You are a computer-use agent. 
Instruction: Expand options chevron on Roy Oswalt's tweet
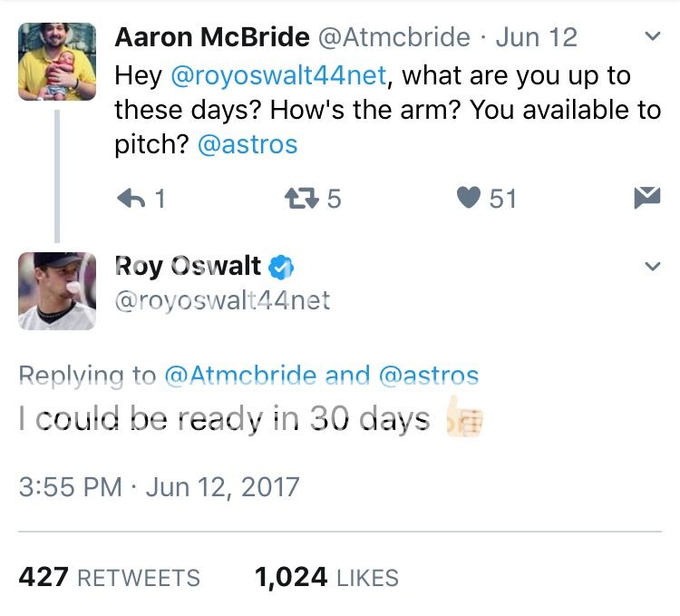[x=650, y=267]
